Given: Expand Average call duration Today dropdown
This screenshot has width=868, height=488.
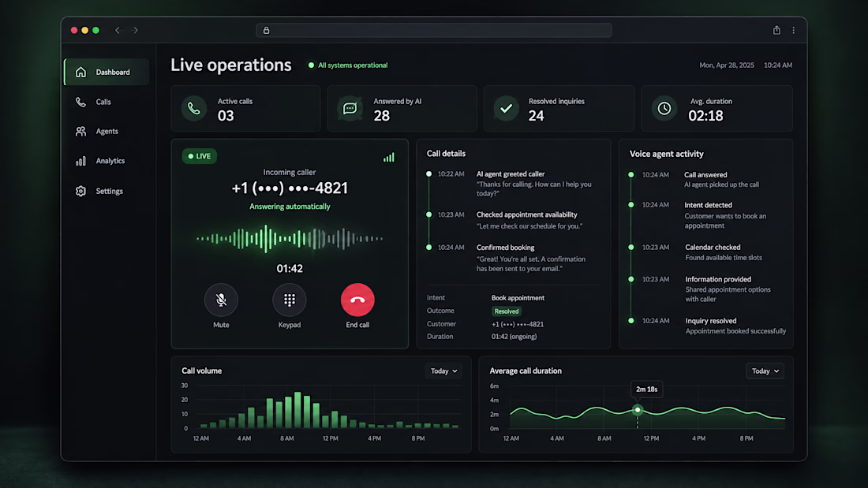Looking at the screenshot, I should tap(765, 371).
